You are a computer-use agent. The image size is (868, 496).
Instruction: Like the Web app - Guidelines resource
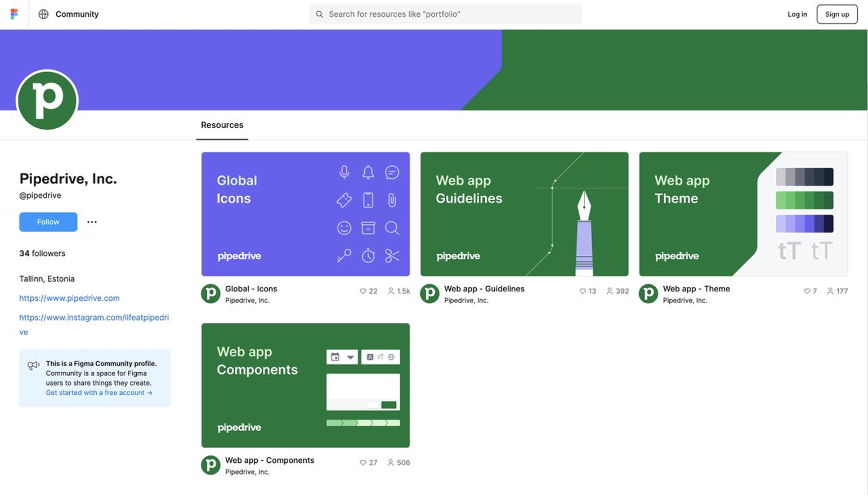(x=583, y=291)
